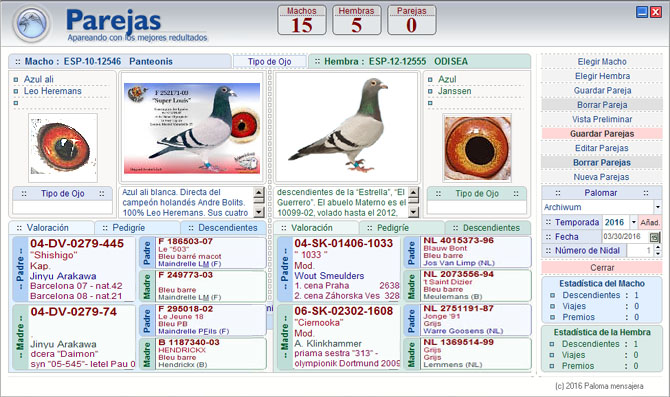Select male's Padre card 04-DV-0279-445
The height and width of the screenshot is (397, 670).
(x=73, y=269)
